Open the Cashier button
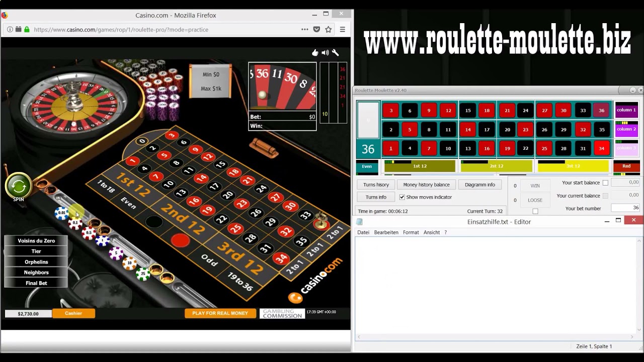644x362 pixels. click(73, 313)
